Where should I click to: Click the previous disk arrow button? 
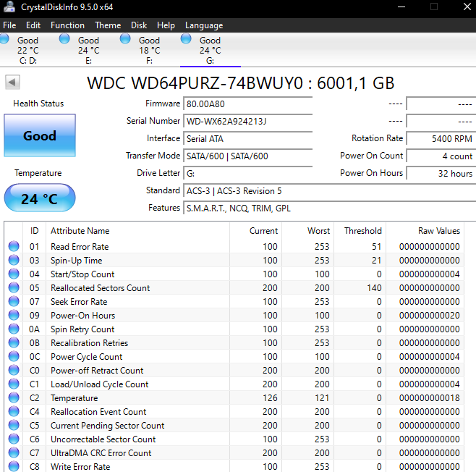tap(12, 82)
